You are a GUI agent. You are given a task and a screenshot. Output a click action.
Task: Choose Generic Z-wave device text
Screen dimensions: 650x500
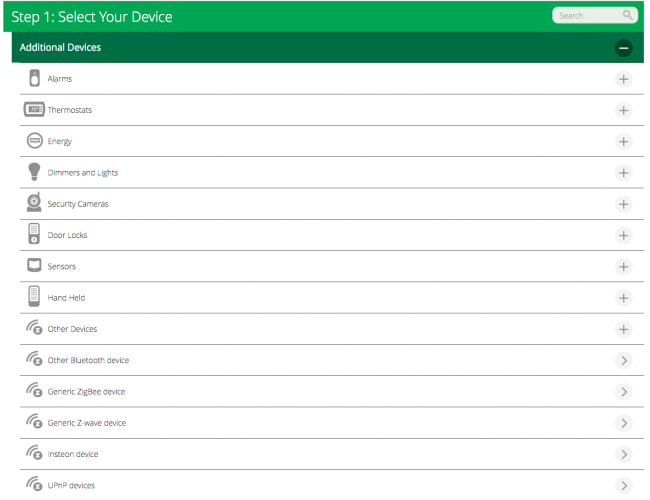point(87,423)
